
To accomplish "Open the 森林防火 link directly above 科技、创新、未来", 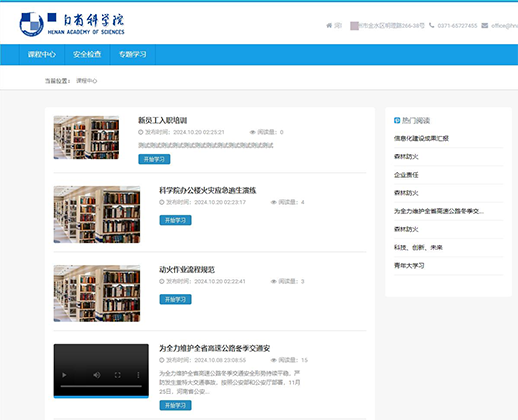I will click(x=406, y=229).
